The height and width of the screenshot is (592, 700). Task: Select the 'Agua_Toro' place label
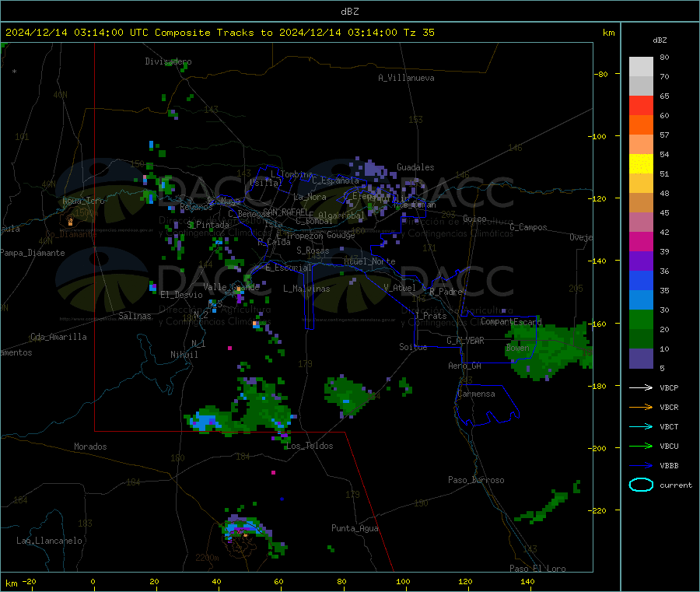click(83, 201)
